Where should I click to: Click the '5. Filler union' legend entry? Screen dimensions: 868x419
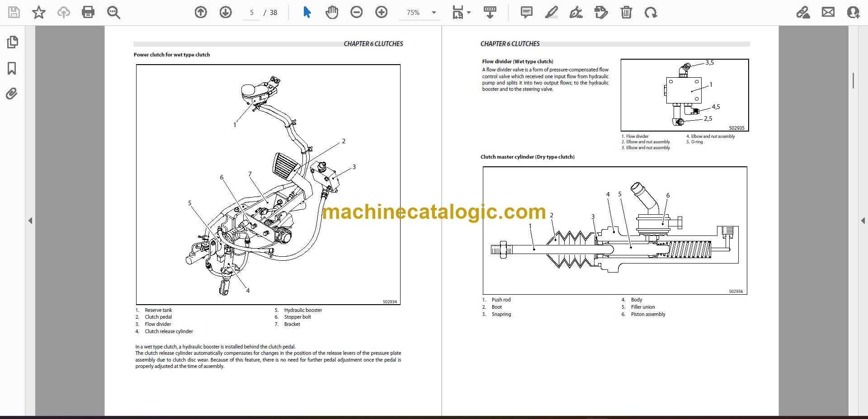point(638,307)
